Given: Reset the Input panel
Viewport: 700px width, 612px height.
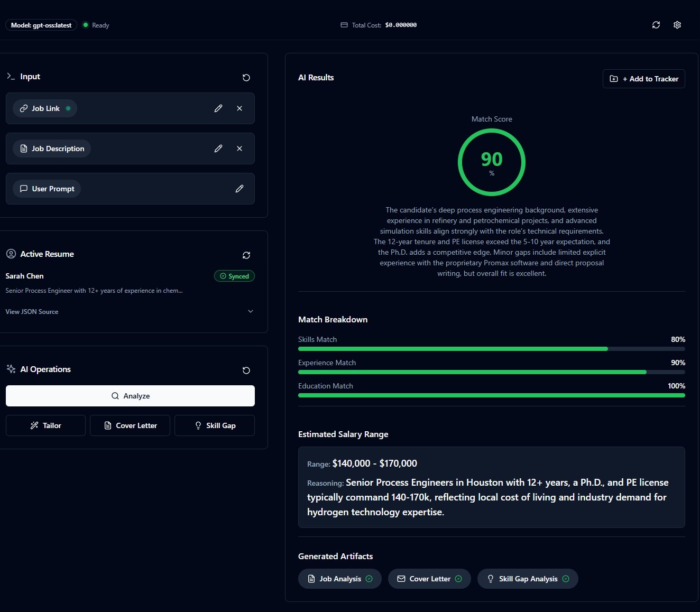Looking at the screenshot, I should point(246,78).
